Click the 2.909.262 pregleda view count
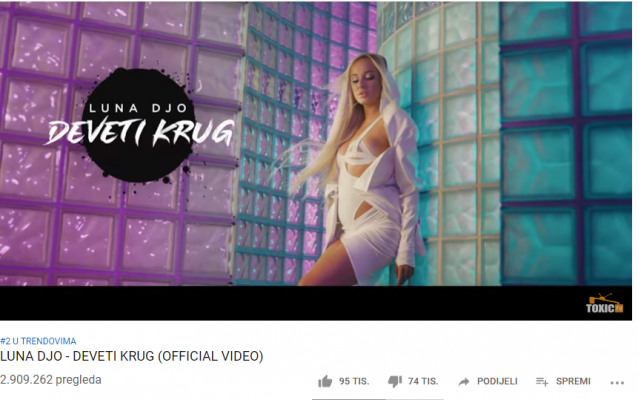The image size is (638, 400). [x=50, y=380]
